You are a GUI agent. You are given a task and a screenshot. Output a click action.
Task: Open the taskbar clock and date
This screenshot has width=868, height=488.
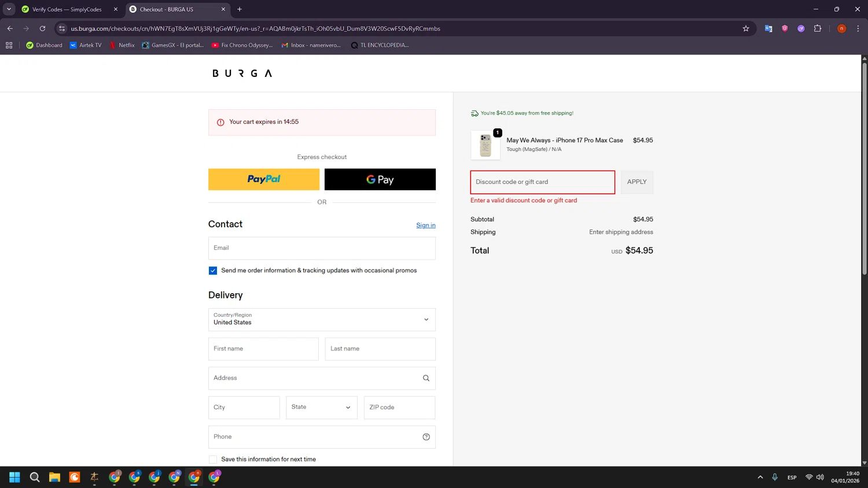click(845, 477)
